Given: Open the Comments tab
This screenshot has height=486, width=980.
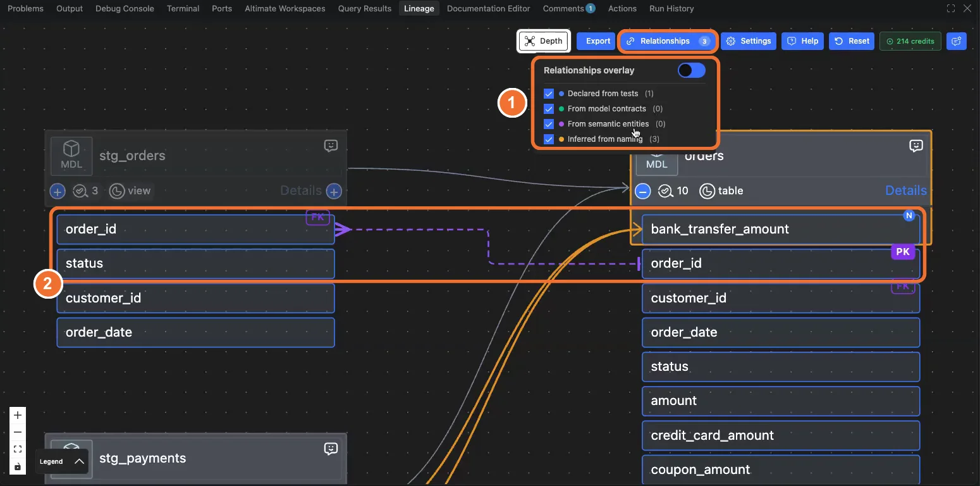Looking at the screenshot, I should (568, 9).
